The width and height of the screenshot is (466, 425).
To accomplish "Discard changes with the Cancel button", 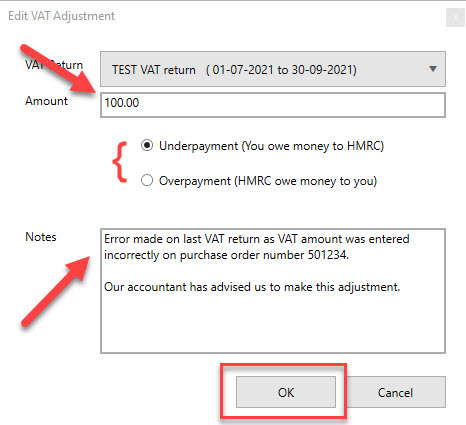I will (x=395, y=392).
